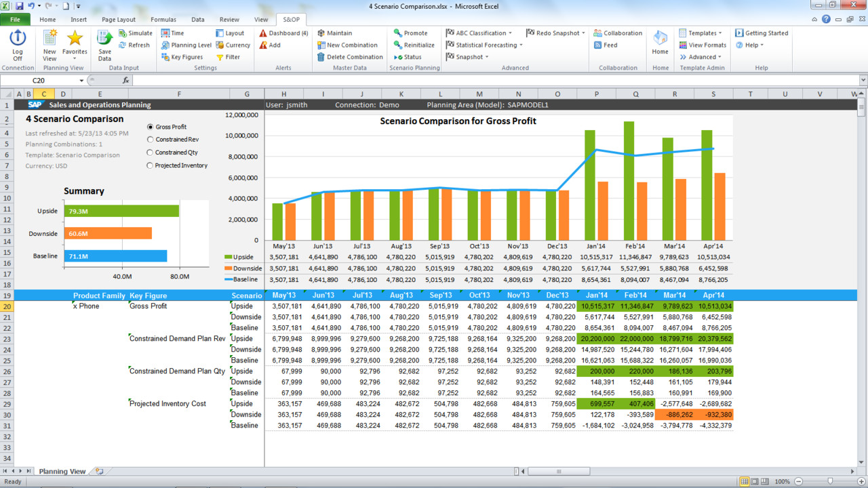Image resolution: width=868 pixels, height=488 pixels.
Task: Click Refresh in Data Input group
Action: click(x=134, y=45)
